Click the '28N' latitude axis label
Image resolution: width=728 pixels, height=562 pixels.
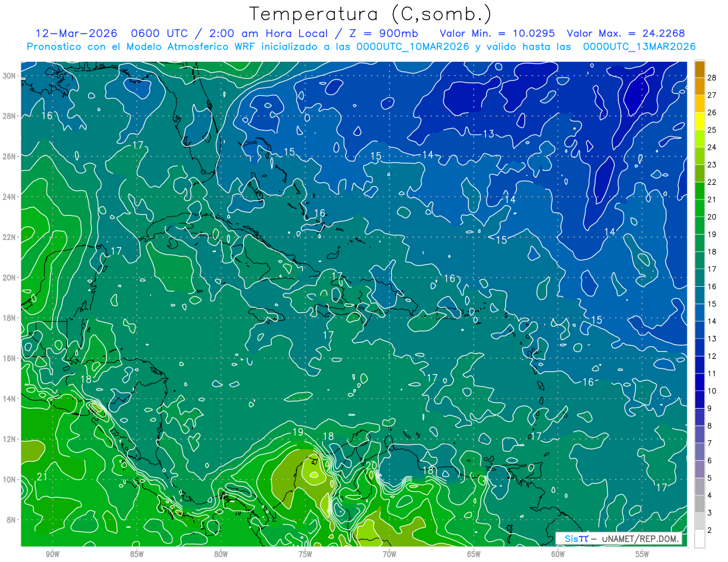tap(8, 116)
